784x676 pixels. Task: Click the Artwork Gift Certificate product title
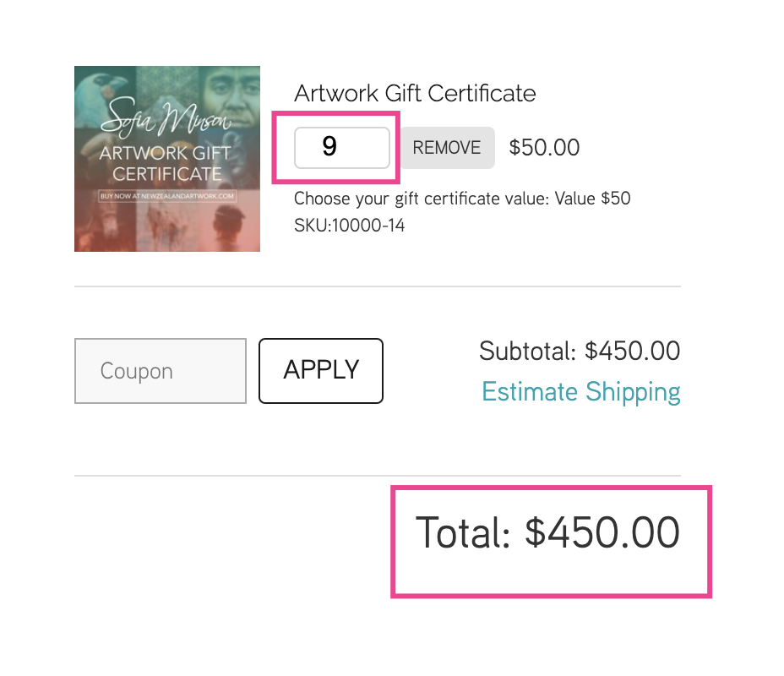[415, 93]
